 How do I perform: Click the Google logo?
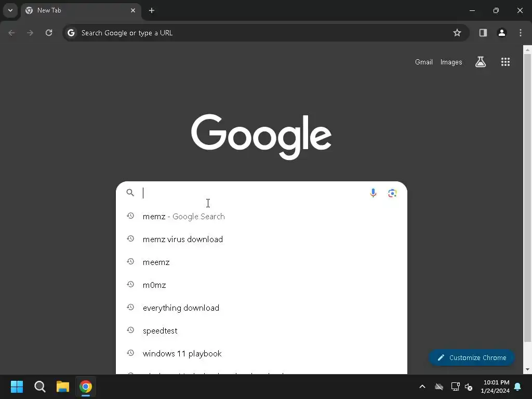[x=261, y=137]
